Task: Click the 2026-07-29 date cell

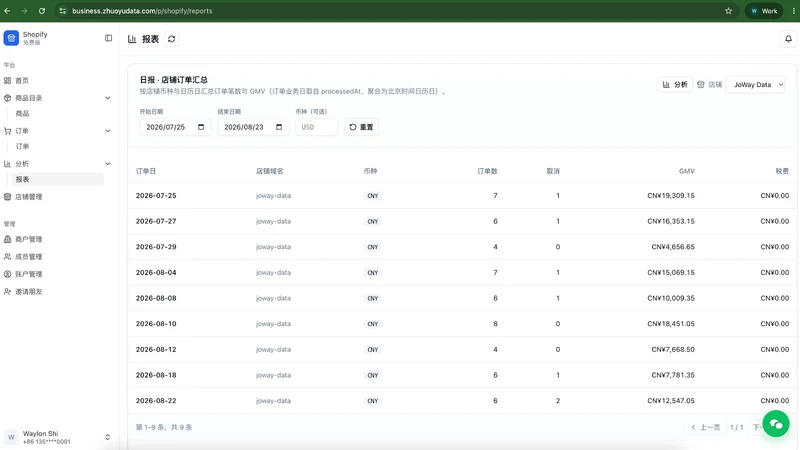Action: pyautogui.click(x=156, y=247)
